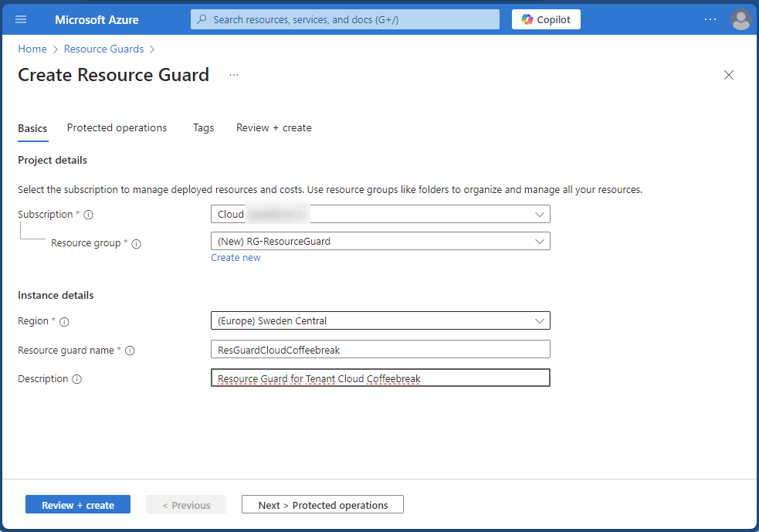Show Region info icon
The image size is (759, 532).
coord(64,321)
